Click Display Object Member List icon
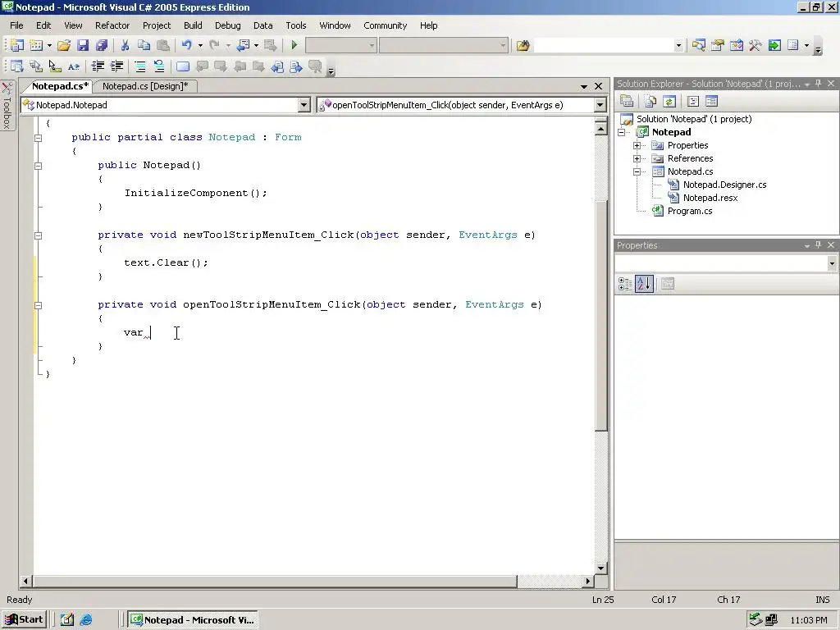The image size is (840, 630). (x=16, y=66)
